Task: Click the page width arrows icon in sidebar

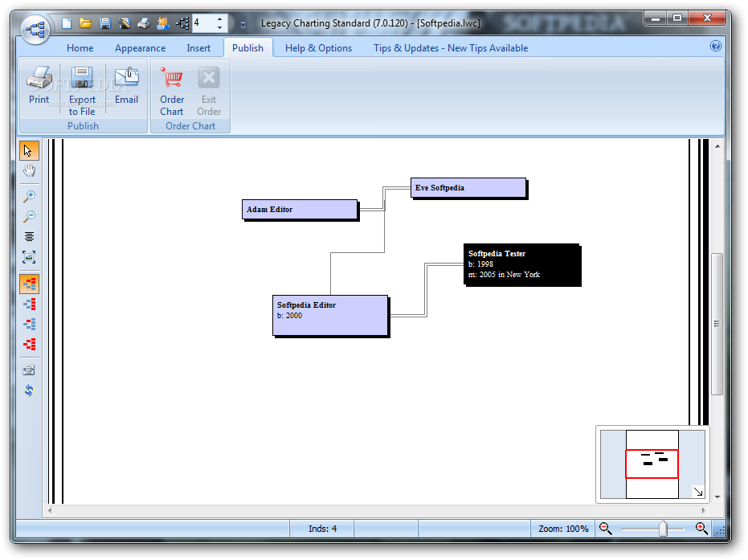Action: click(x=29, y=370)
